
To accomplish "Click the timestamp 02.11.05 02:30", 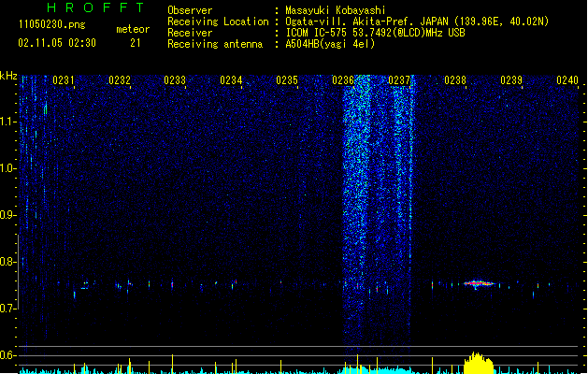I will click(x=57, y=43).
